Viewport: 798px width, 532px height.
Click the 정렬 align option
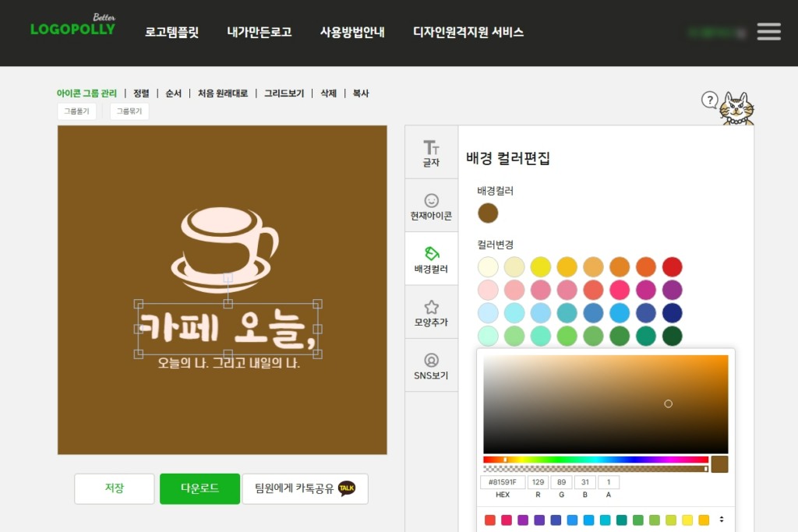point(141,93)
